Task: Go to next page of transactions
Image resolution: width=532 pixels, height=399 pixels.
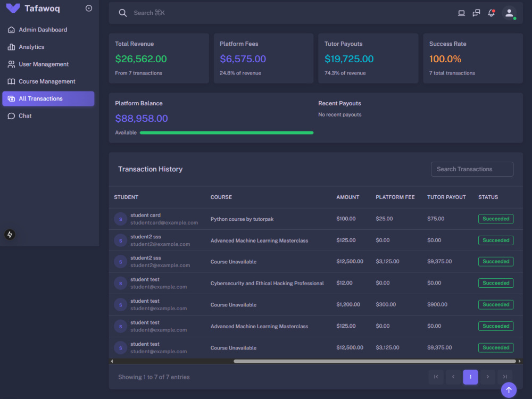Action: pos(487,377)
